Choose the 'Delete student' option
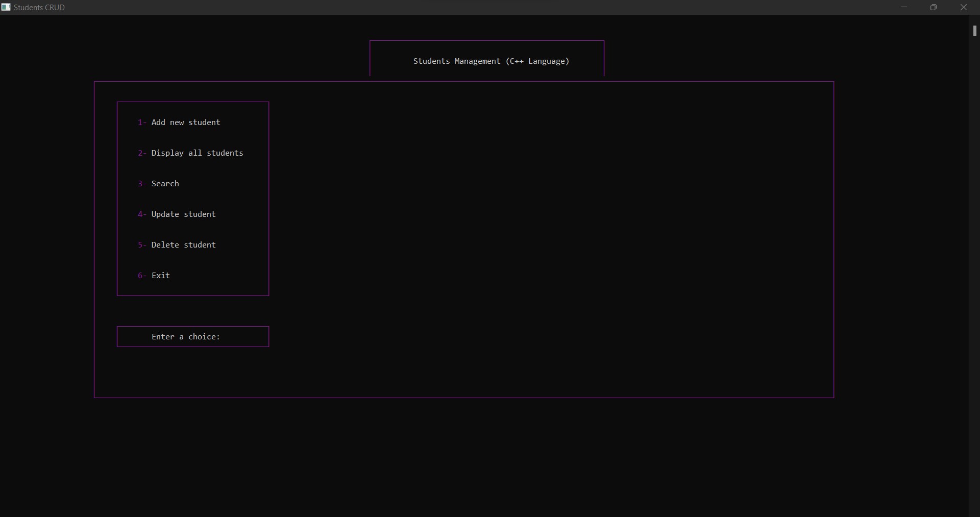 [177, 245]
